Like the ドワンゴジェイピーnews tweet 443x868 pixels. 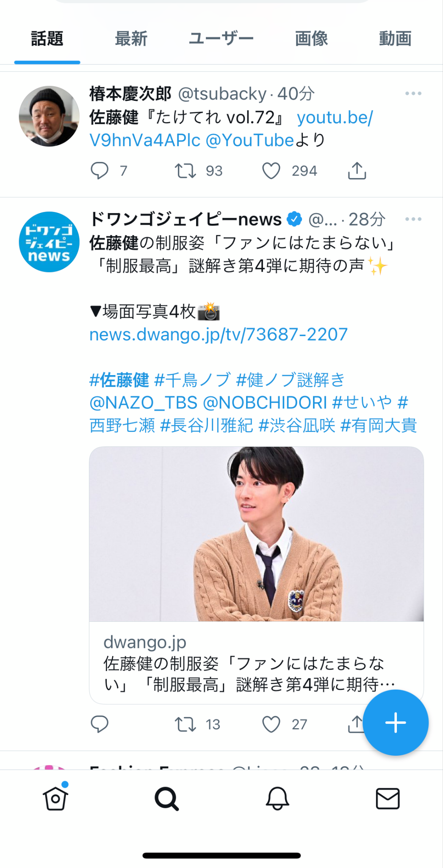coord(271,724)
